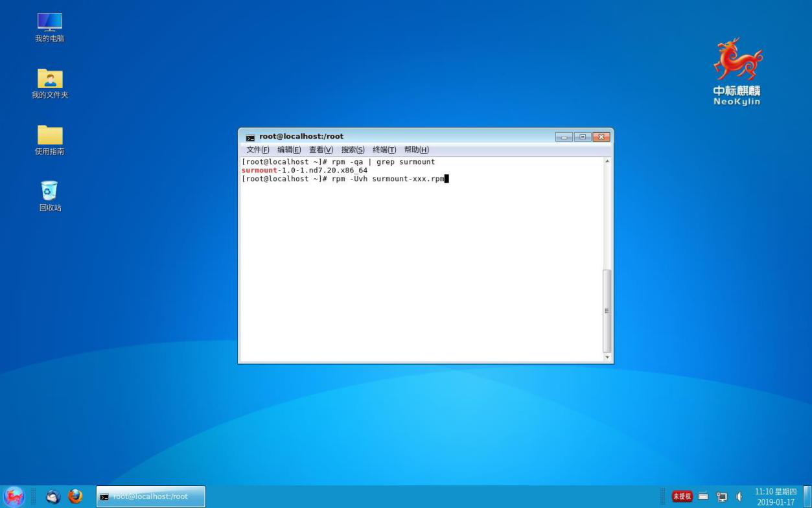The image size is (812, 508).
Task: Click the red 未授权 license badge
Action: point(682,497)
